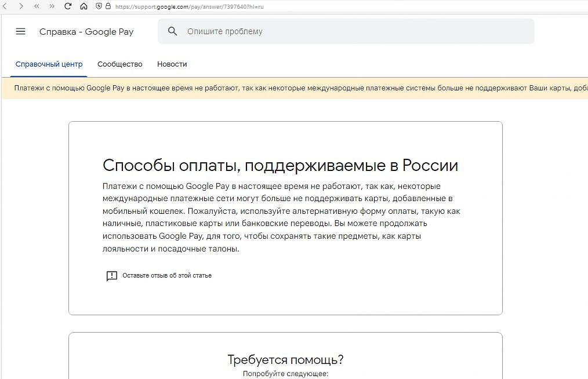The image size is (588, 379).
Task: Click the yellow banner notice about Google Pay
Action: click(295, 88)
